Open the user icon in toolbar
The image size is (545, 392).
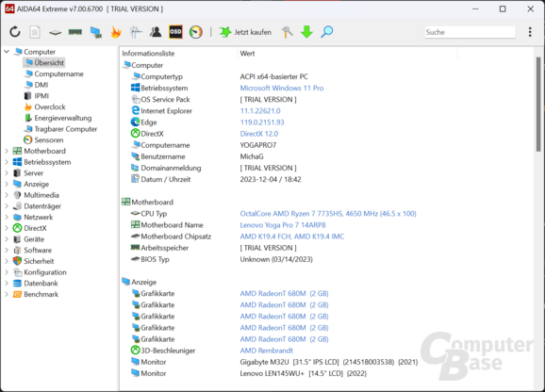(156, 32)
